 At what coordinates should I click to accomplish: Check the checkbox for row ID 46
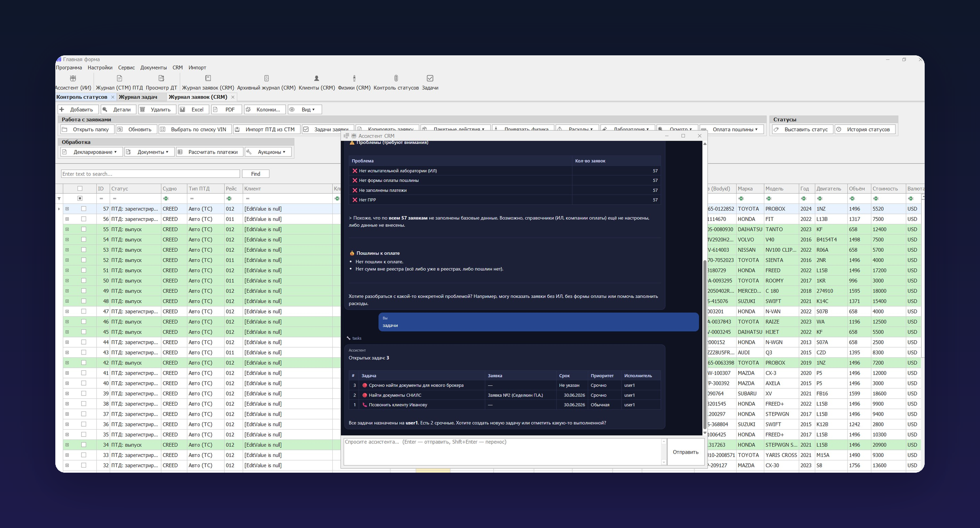pyautogui.click(x=83, y=322)
